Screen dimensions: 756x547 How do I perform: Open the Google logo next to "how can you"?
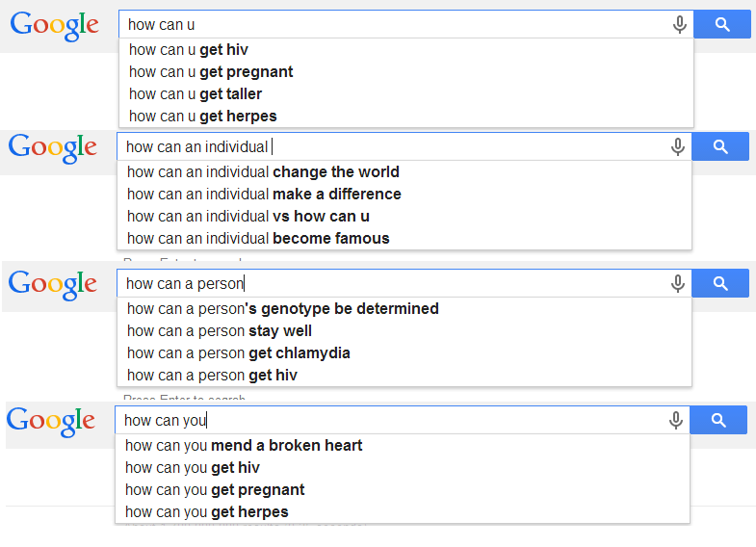(x=51, y=421)
